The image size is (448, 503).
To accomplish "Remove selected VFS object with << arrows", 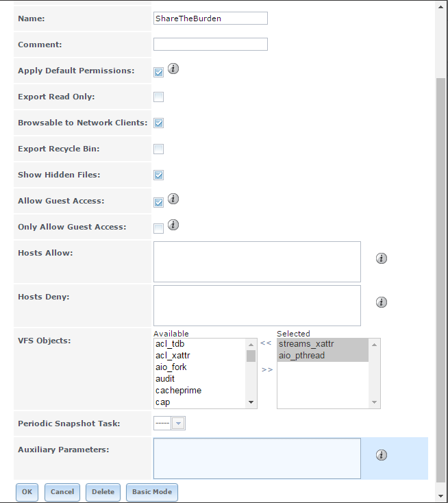I will pos(266,343).
